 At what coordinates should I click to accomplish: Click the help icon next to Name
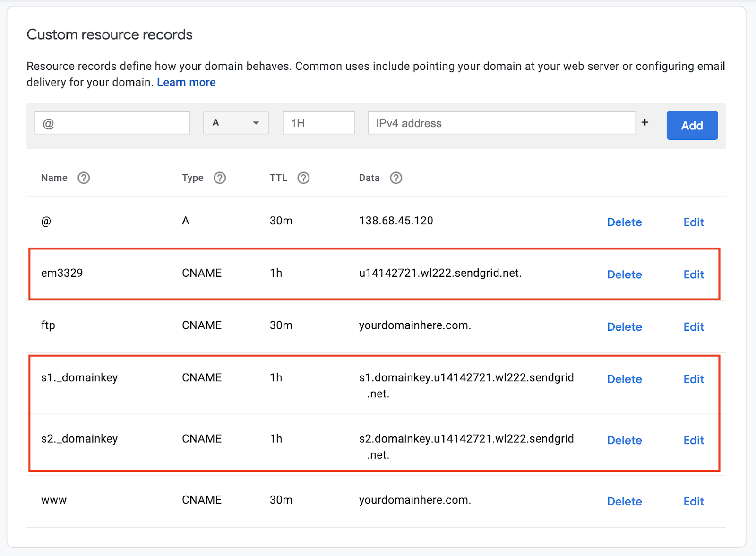pyautogui.click(x=84, y=178)
